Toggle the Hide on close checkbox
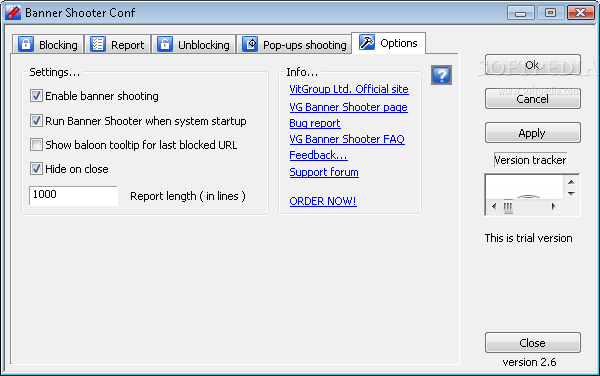Viewport: 600px width, 376px height. click(x=36, y=169)
